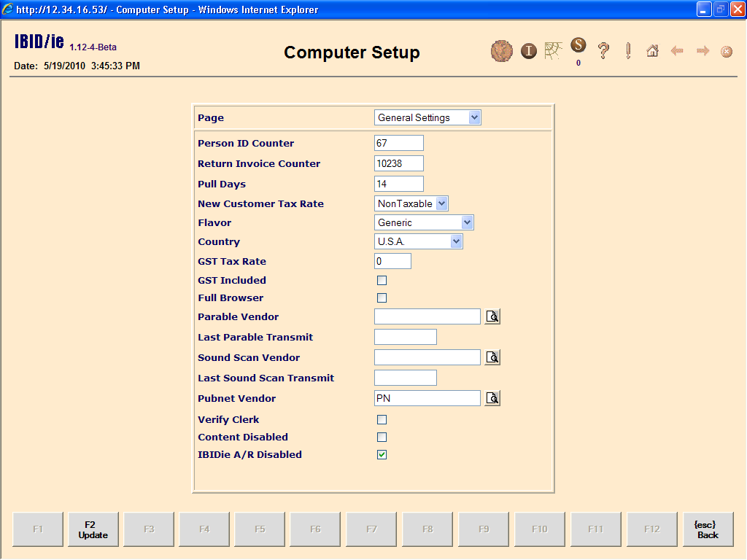Open the Country dropdown
The image size is (747, 560).
(x=418, y=242)
